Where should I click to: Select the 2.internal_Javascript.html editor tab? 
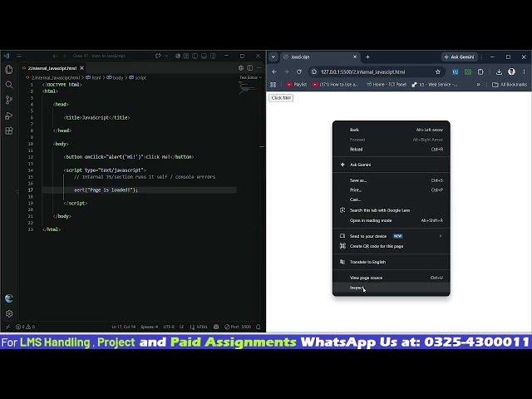coord(52,68)
